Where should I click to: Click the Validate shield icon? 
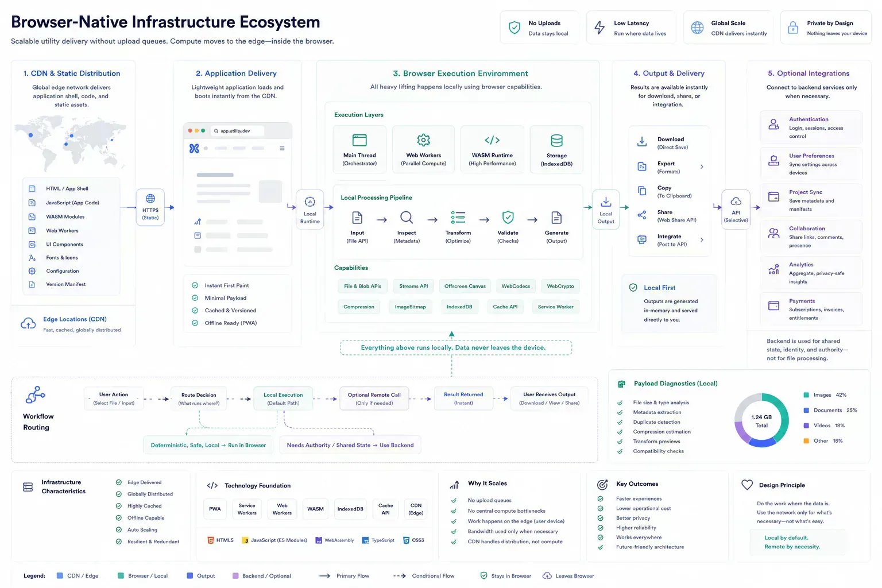click(x=508, y=217)
